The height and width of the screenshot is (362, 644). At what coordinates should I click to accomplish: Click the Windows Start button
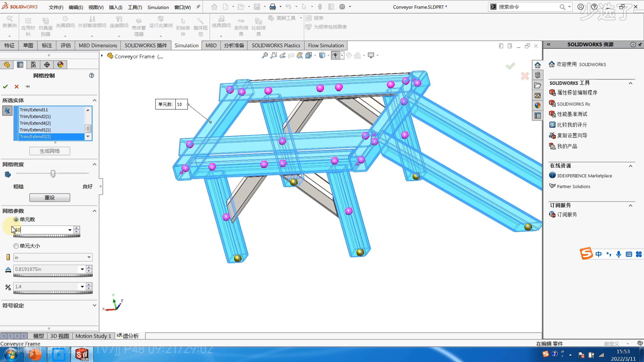(11, 355)
